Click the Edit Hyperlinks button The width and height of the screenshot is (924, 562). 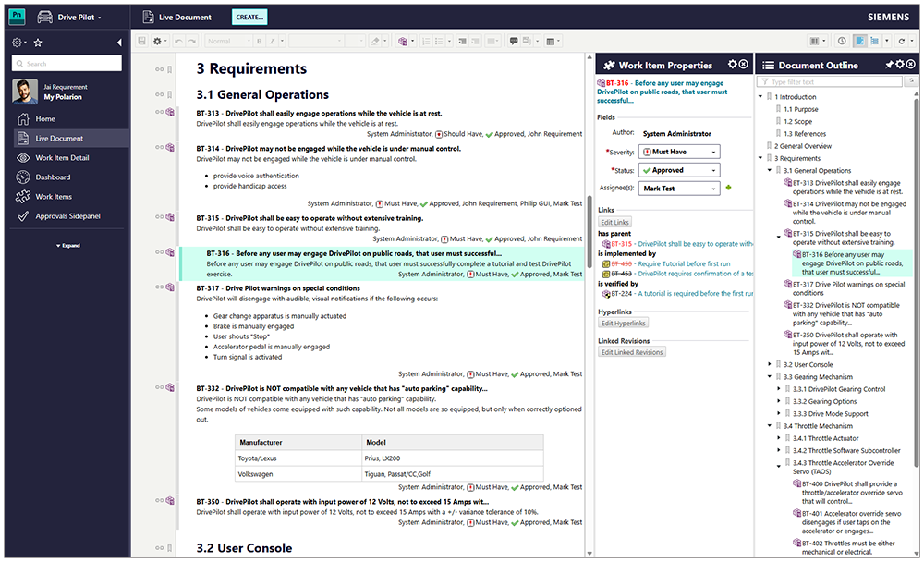(x=623, y=324)
